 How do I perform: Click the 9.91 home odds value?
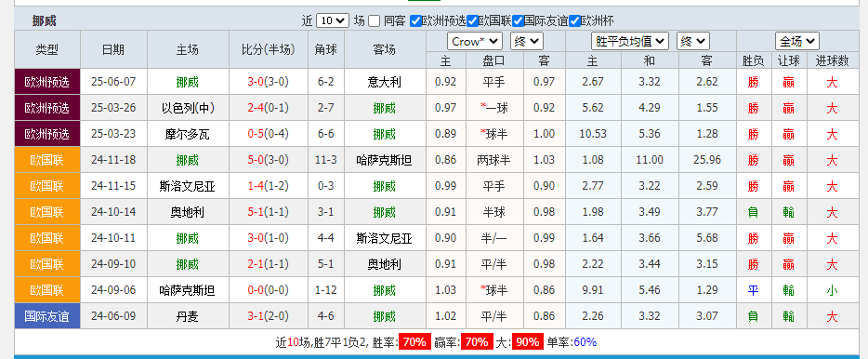coord(594,291)
